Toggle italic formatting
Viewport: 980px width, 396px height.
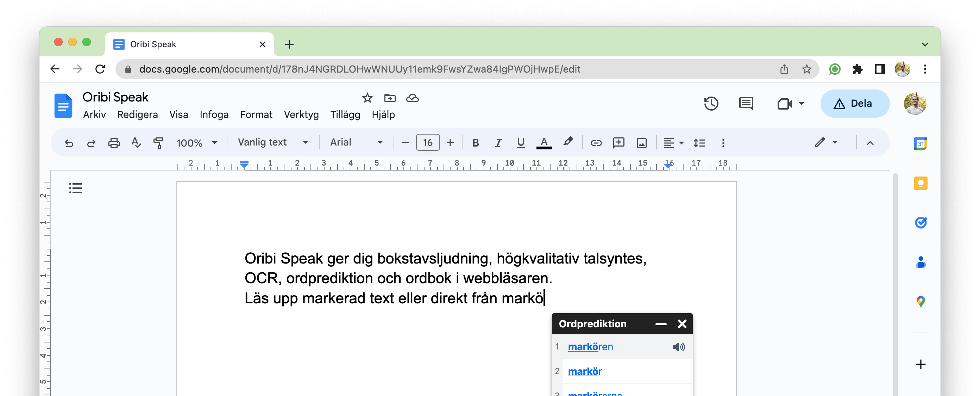pyautogui.click(x=498, y=143)
